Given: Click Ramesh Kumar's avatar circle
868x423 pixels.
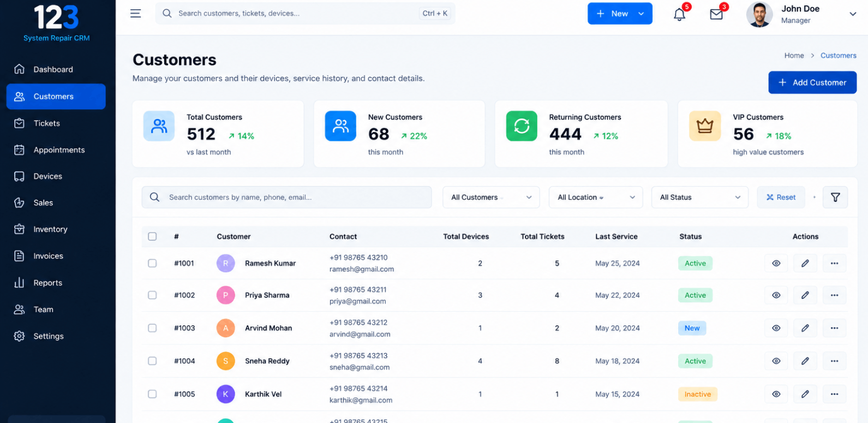Looking at the screenshot, I should pos(226,263).
